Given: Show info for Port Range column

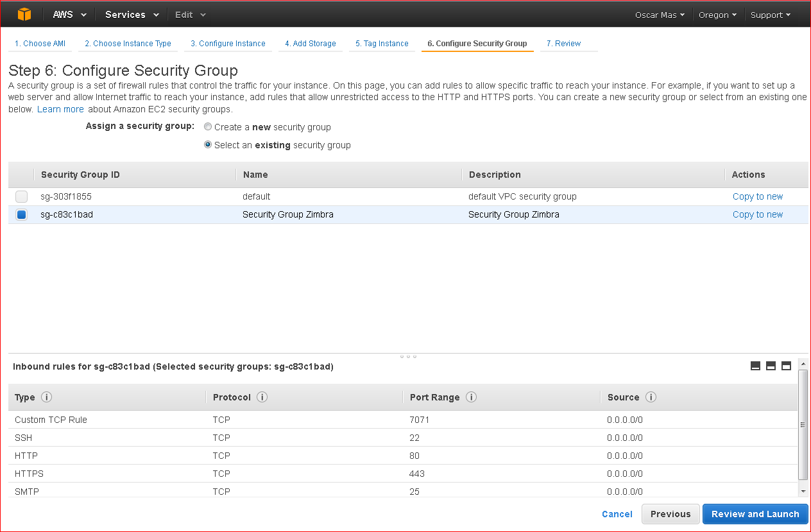Looking at the screenshot, I should (x=471, y=397).
